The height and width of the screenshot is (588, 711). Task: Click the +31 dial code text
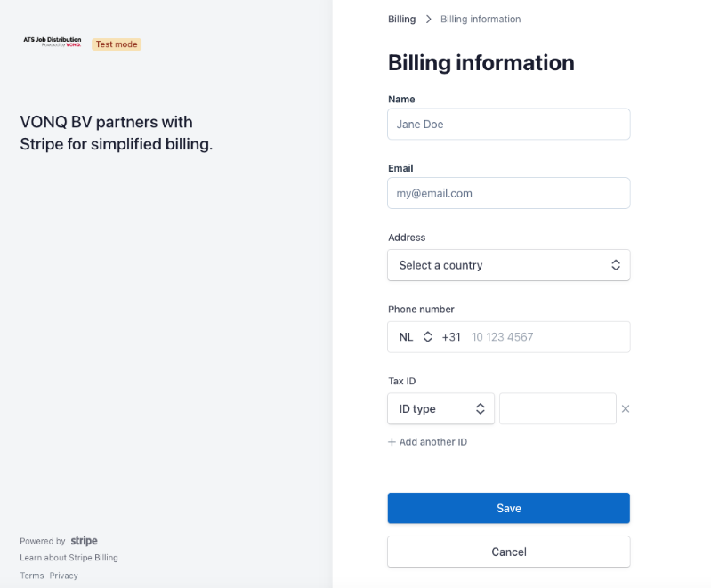(451, 337)
